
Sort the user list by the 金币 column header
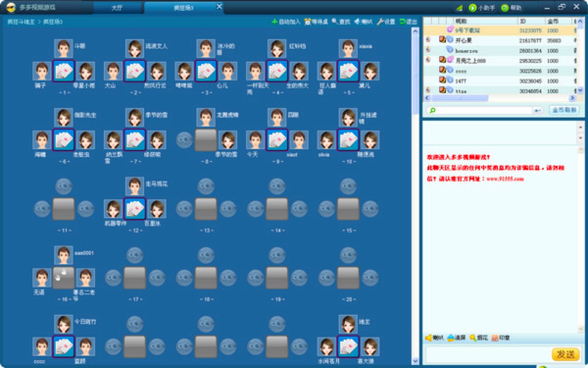point(559,21)
